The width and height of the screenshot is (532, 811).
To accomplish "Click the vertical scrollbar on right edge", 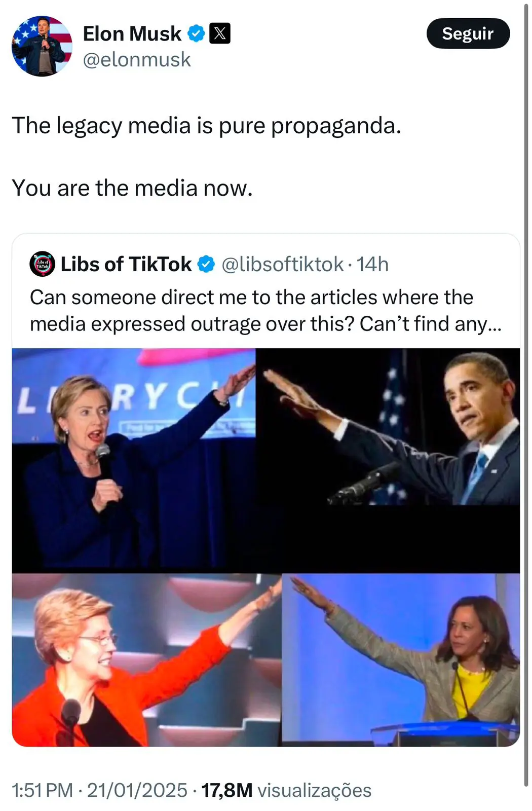I will [x=526, y=395].
